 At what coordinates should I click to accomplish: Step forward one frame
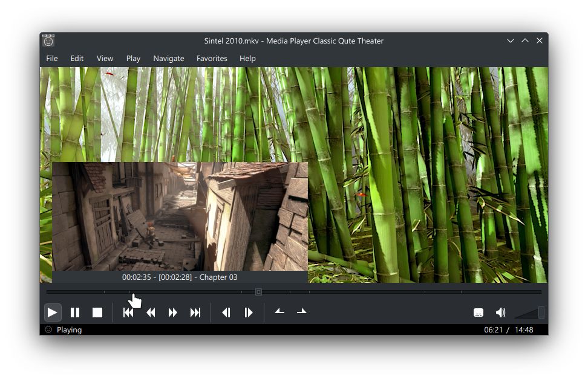pos(247,312)
